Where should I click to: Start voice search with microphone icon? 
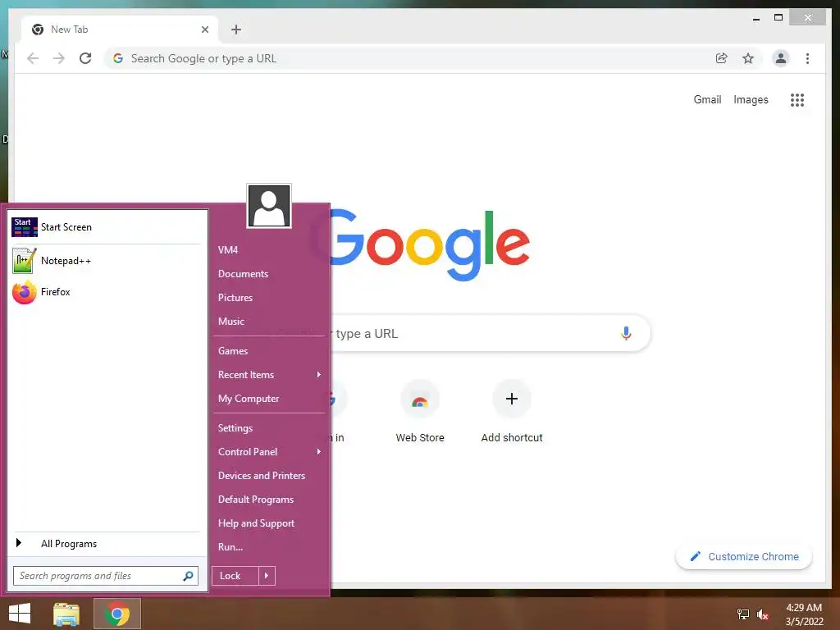[x=626, y=333]
